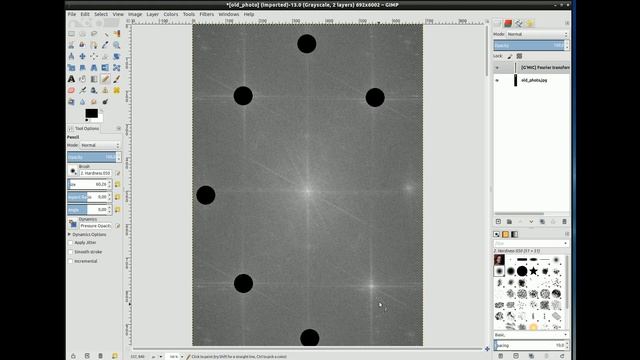Select the Blur/Sharpen droplet tool
Image resolution: width=640 pixels, height=360 pixels.
[82, 102]
